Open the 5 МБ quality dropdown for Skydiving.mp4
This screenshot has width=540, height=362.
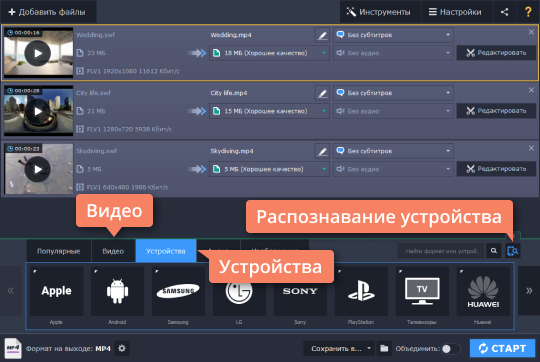(269, 169)
